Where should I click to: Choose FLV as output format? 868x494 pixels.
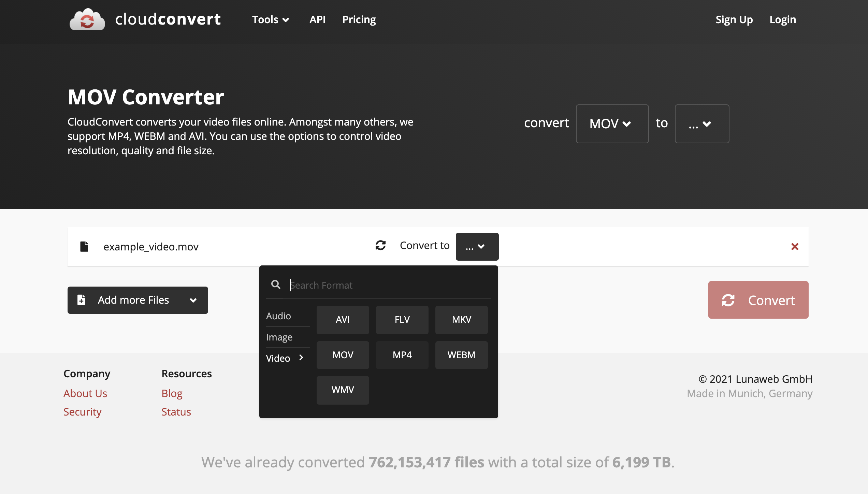[402, 319]
